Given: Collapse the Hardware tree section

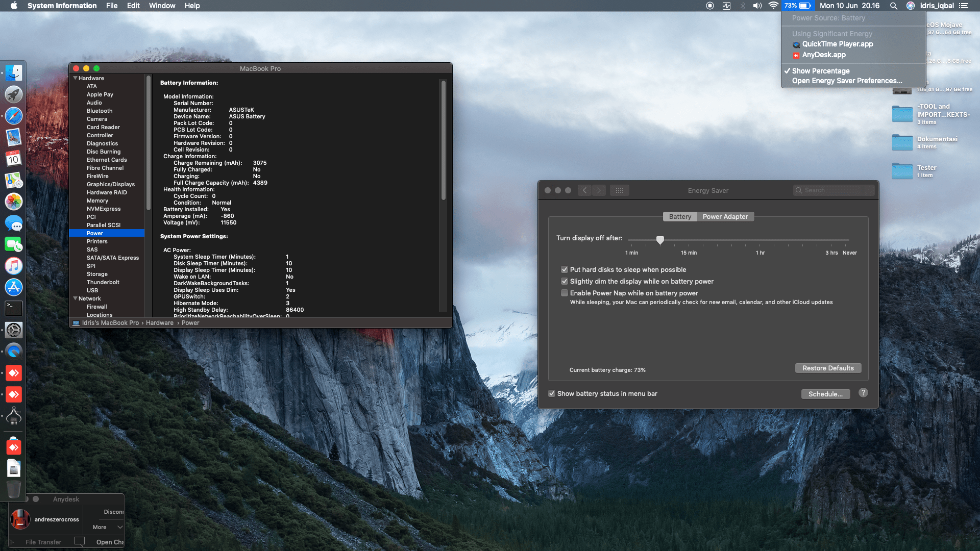Looking at the screenshot, I should [76, 78].
